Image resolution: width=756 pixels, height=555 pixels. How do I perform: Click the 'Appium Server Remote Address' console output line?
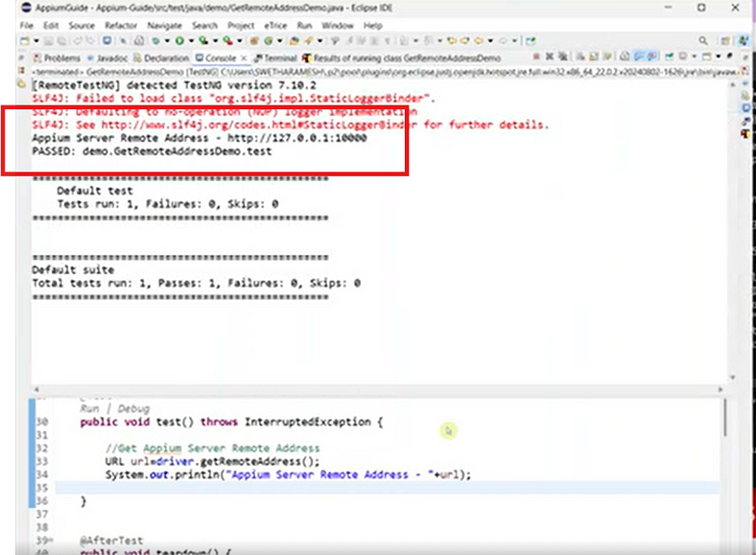click(x=200, y=138)
